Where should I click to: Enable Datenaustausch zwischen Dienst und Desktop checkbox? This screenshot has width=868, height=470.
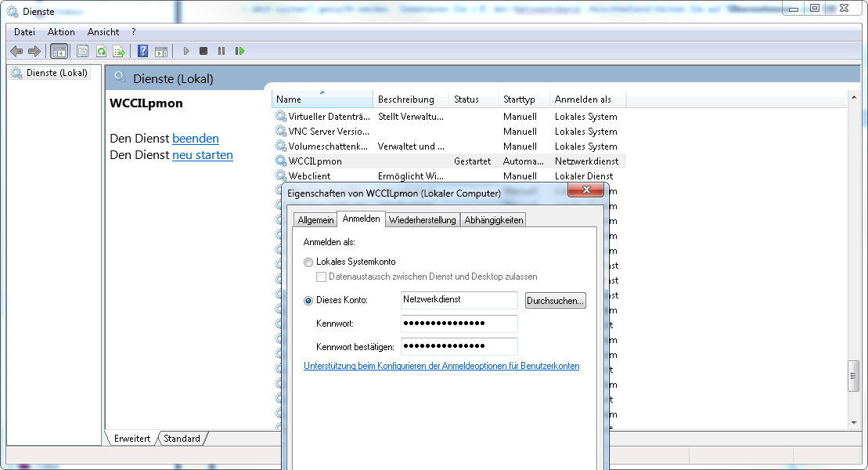click(x=321, y=277)
